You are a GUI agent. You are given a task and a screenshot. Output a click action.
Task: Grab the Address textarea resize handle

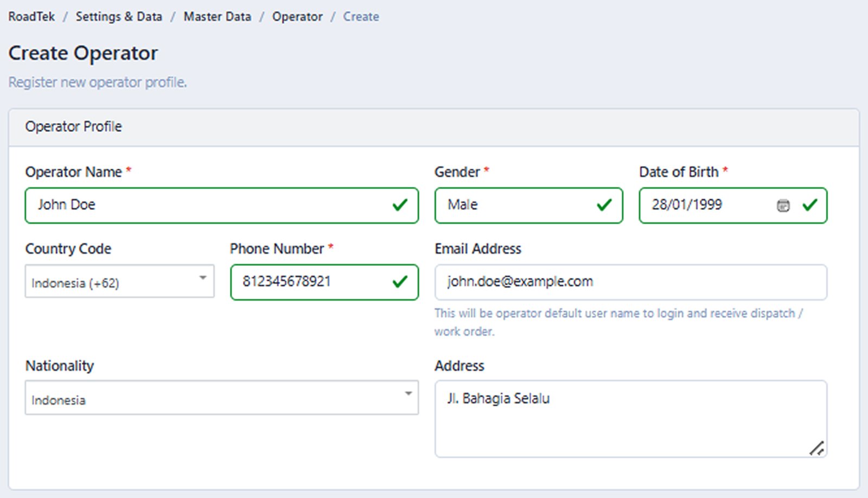816,448
